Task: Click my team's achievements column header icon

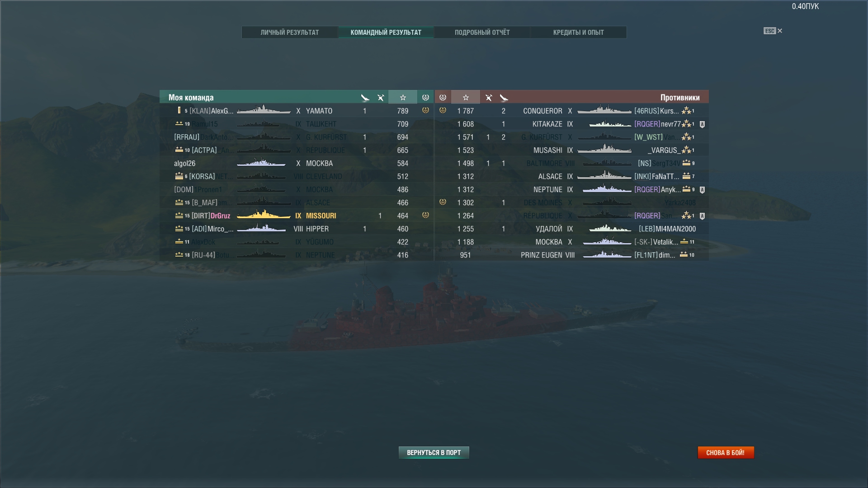Action: pos(425,97)
